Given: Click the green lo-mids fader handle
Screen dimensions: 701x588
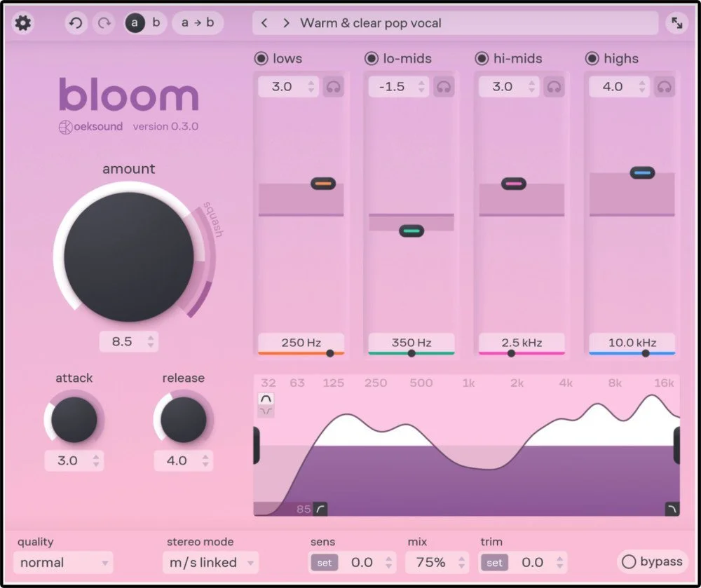Looking at the screenshot, I should (411, 231).
